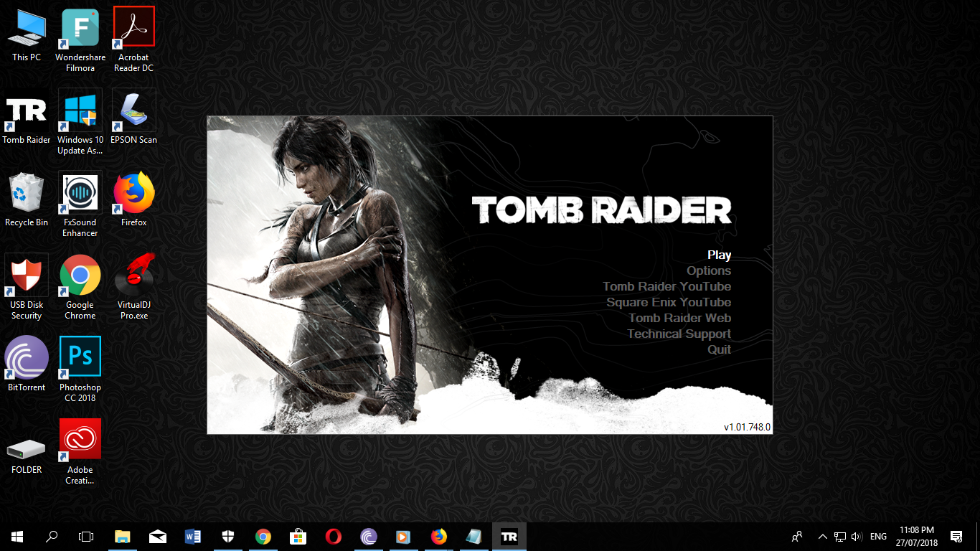The image size is (980, 551).
Task: Open the Windows Start menu
Action: pyautogui.click(x=17, y=537)
